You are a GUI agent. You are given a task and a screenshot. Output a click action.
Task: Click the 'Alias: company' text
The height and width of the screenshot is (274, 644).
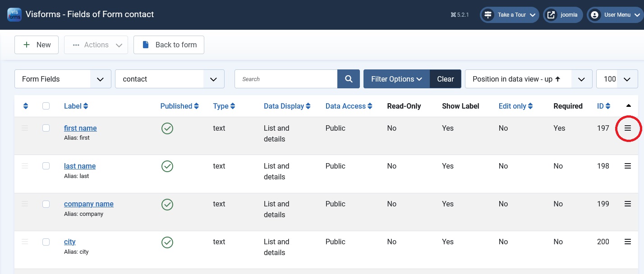84,214
